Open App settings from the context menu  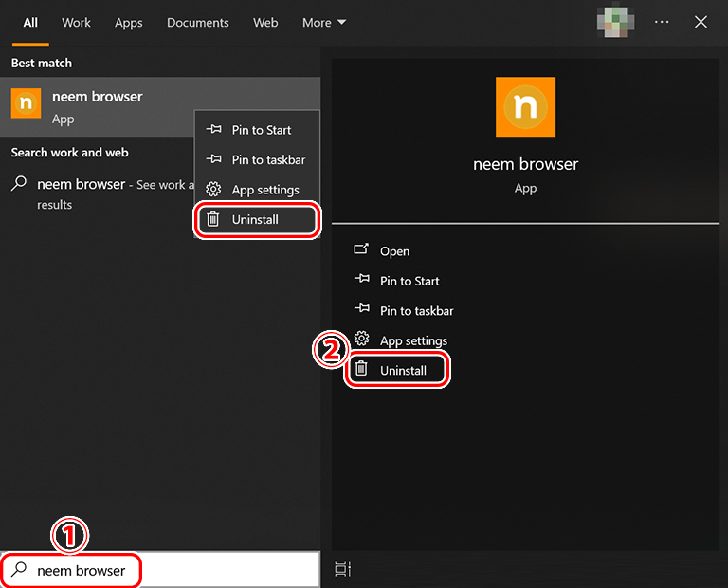(257, 190)
